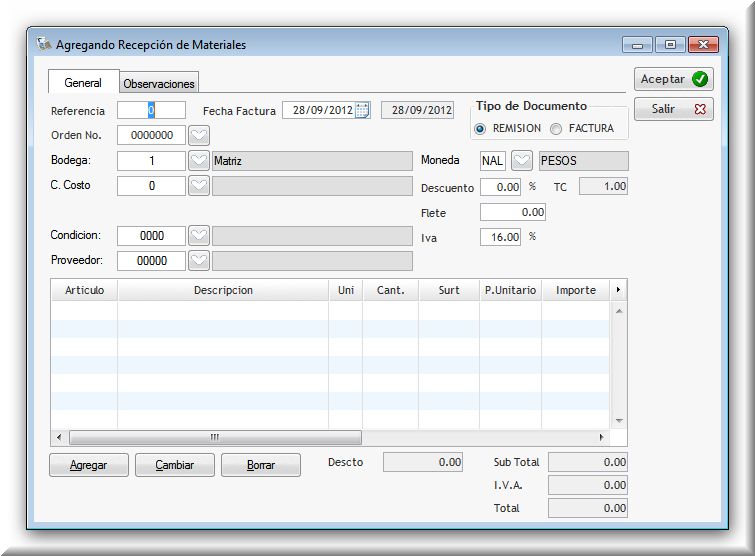
Task: Open the Condicion lookup dropdown
Action: 199,235
